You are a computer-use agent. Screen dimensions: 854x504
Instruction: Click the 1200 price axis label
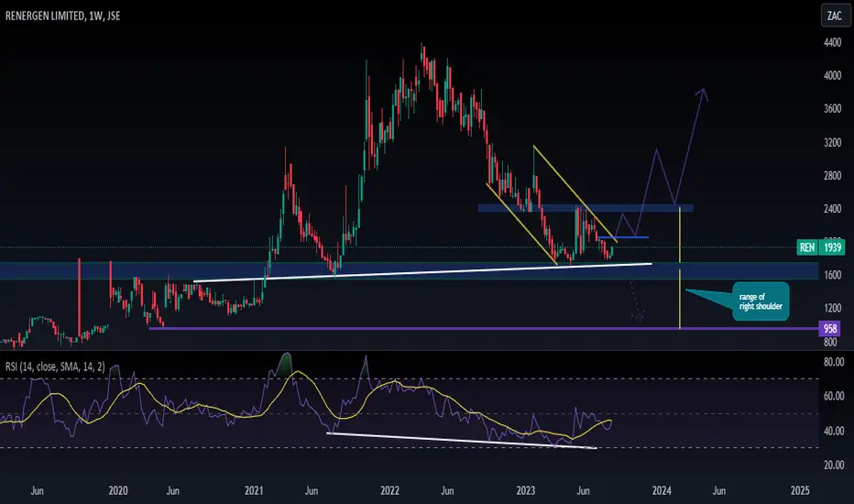(832, 309)
